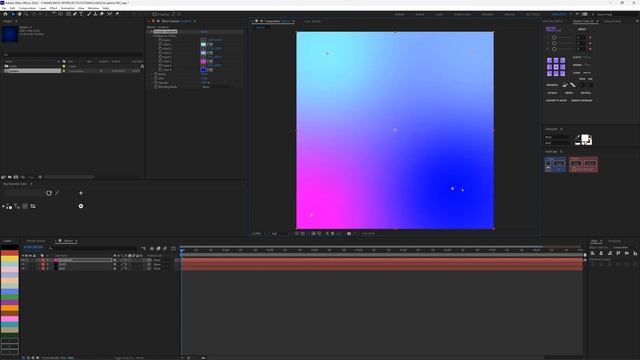Select the Sphere composition in Project panel

point(33,71)
